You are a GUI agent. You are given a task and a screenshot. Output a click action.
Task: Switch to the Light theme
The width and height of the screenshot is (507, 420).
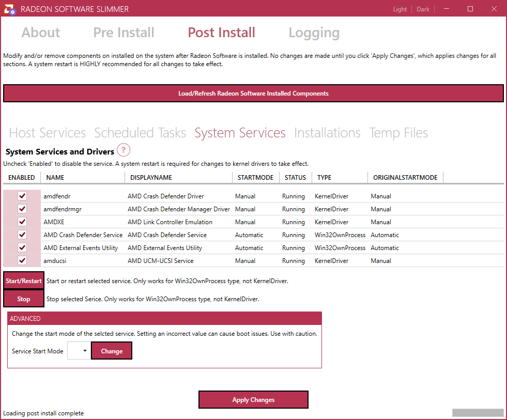(400, 9)
